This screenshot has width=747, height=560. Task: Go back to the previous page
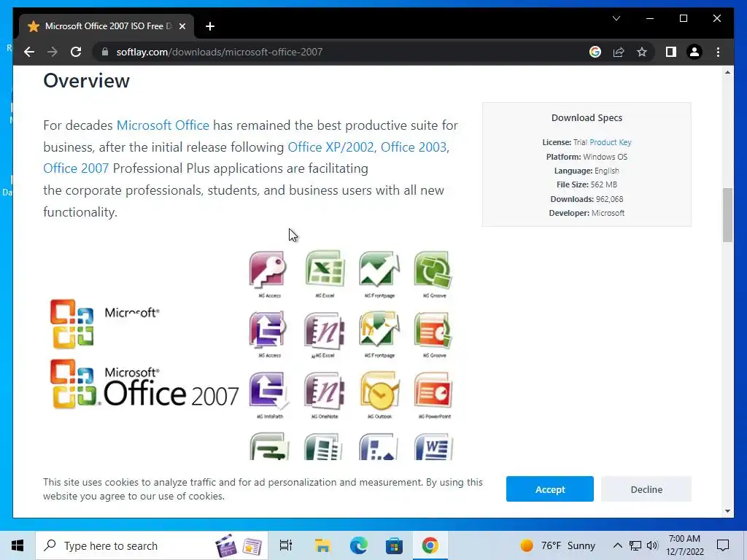[x=29, y=52]
